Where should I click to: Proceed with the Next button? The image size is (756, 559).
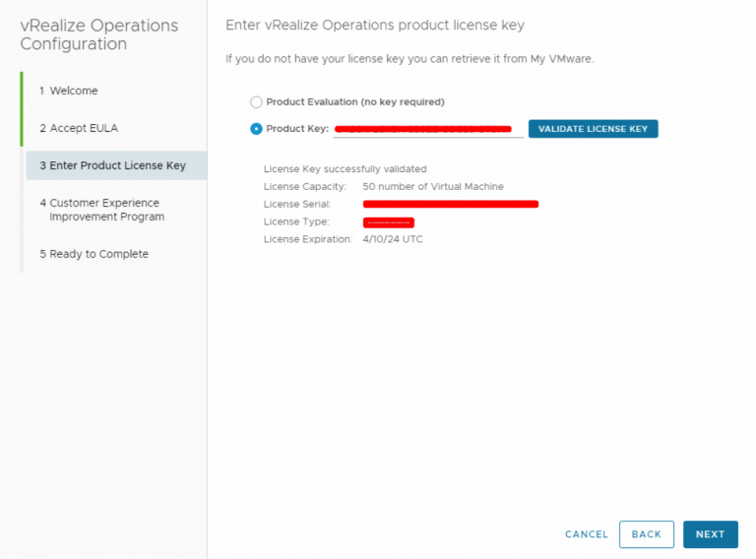710,534
